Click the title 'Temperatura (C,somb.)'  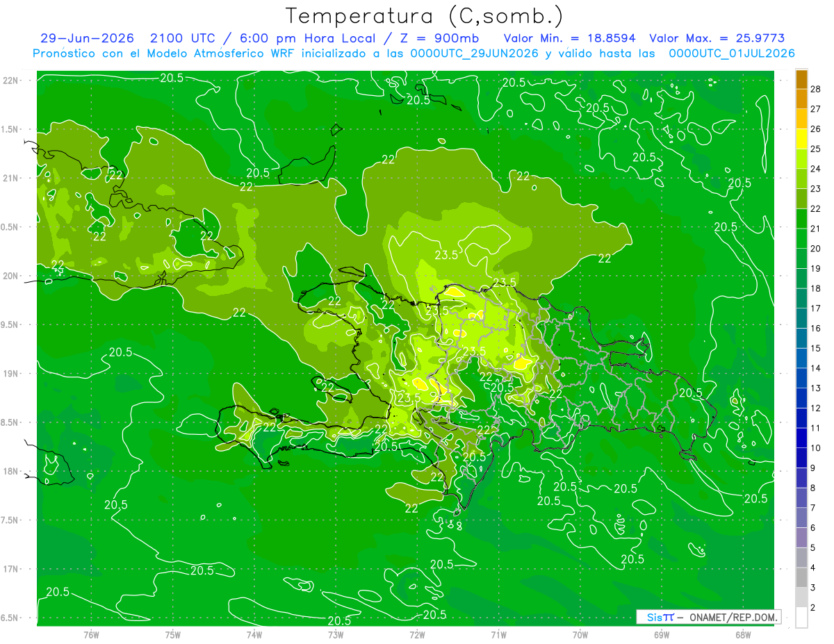(424, 16)
